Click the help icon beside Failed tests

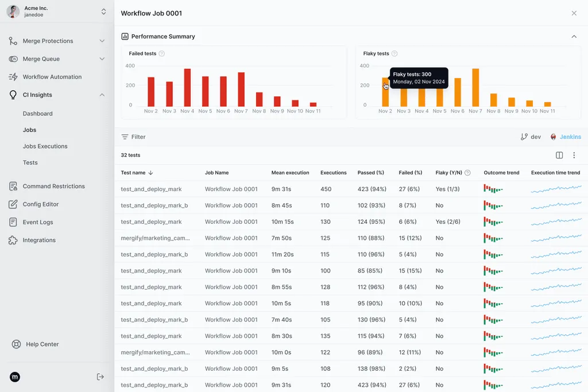pos(162,53)
